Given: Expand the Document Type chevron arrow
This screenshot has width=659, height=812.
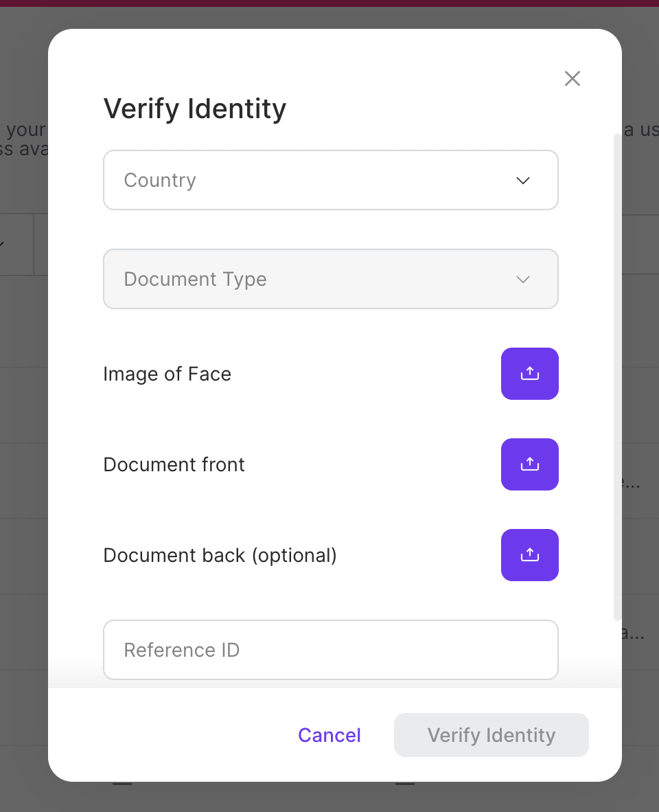Looking at the screenshot, I should click(x=523, y=280).
